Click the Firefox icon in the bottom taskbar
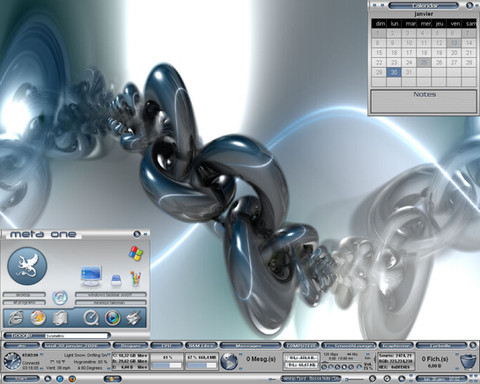 (x=72, y=379)
